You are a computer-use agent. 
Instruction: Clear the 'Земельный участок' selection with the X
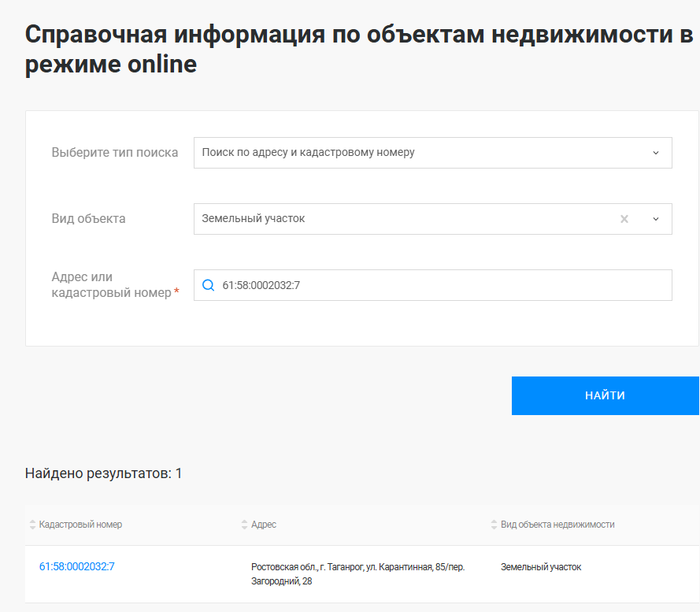point(624,219)
